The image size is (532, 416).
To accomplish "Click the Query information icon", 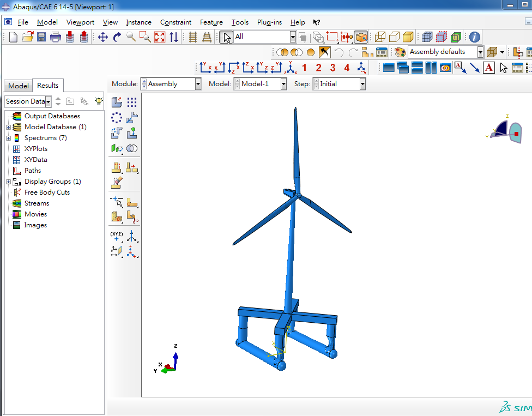I will pyautogui.click(x=475, y=37).
